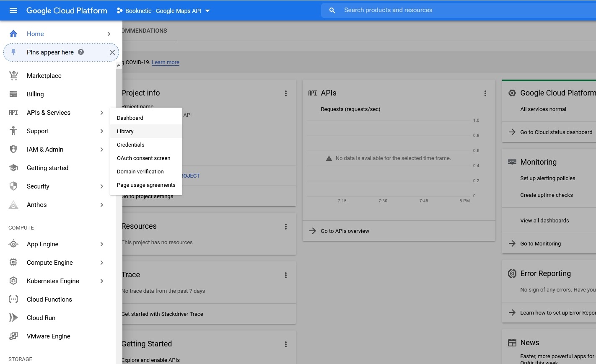Open Getting Started card three-dot menu
The width and height of the screenshot is (596, 364).
click(286, 344)
